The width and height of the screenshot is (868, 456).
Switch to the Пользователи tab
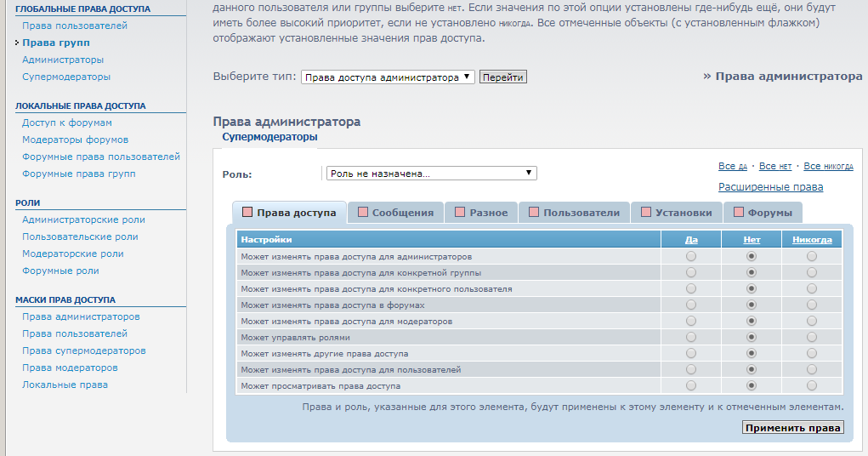(x=582, y=213)
